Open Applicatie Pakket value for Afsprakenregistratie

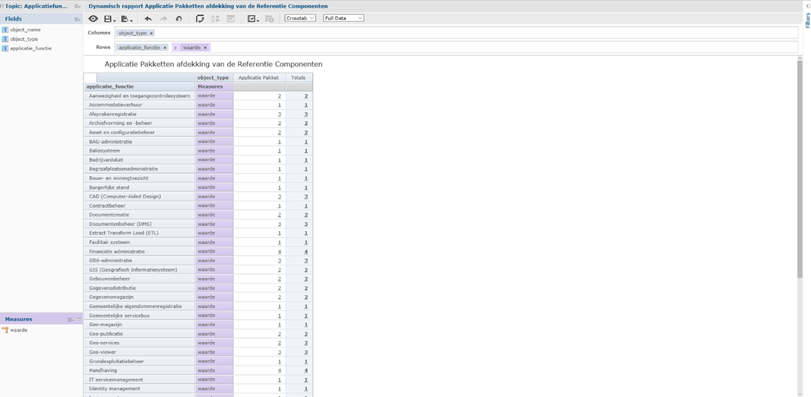279,114
